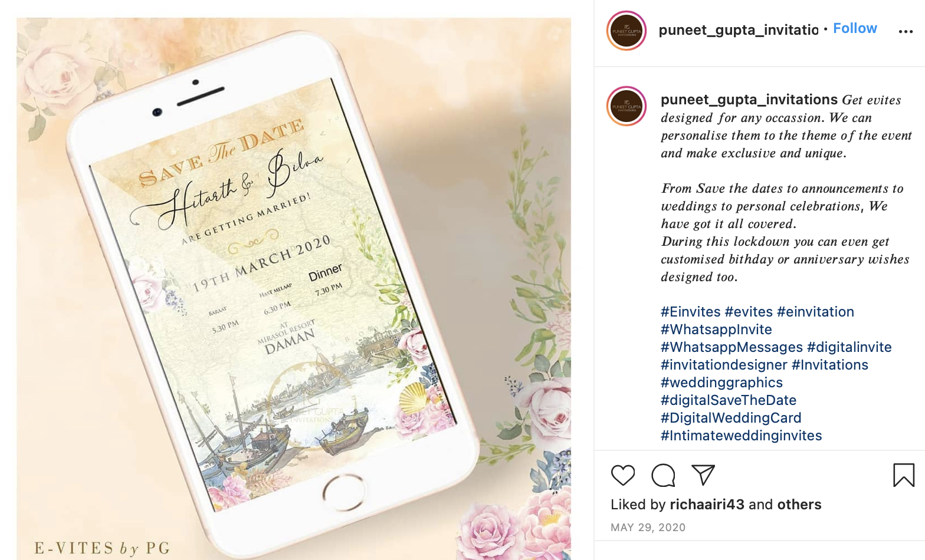Open the #evites hashtag

pos(748,312)
